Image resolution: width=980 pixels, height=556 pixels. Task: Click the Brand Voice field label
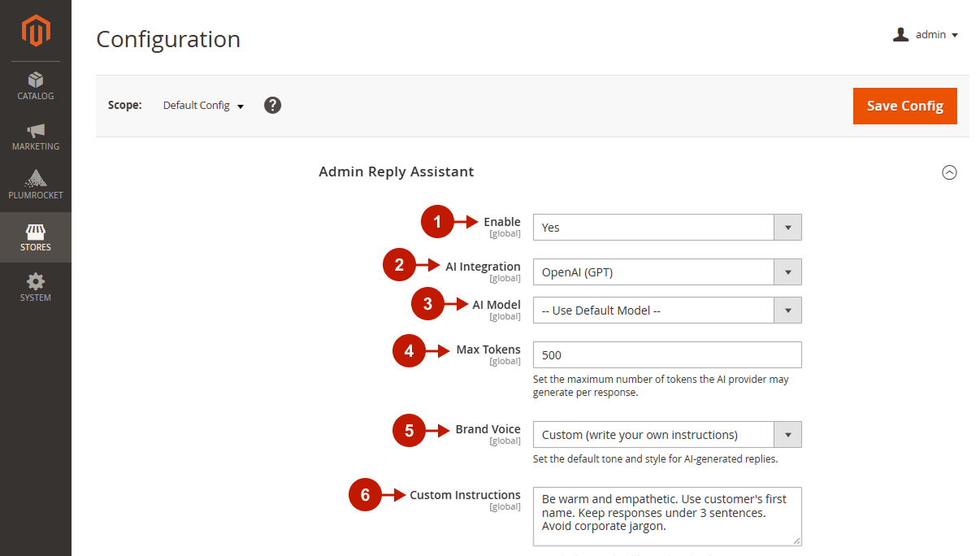click(x=488, y=429)
